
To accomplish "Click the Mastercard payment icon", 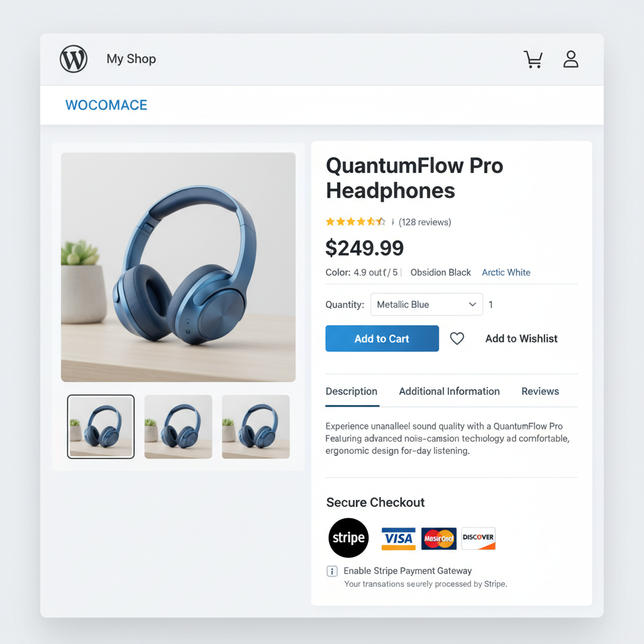I will (x=438, y=538).
